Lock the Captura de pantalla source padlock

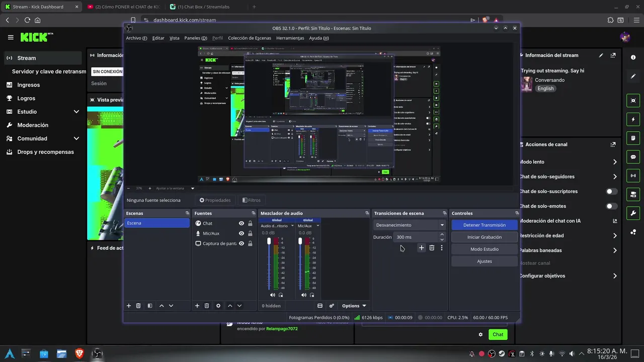click(250, 243)
